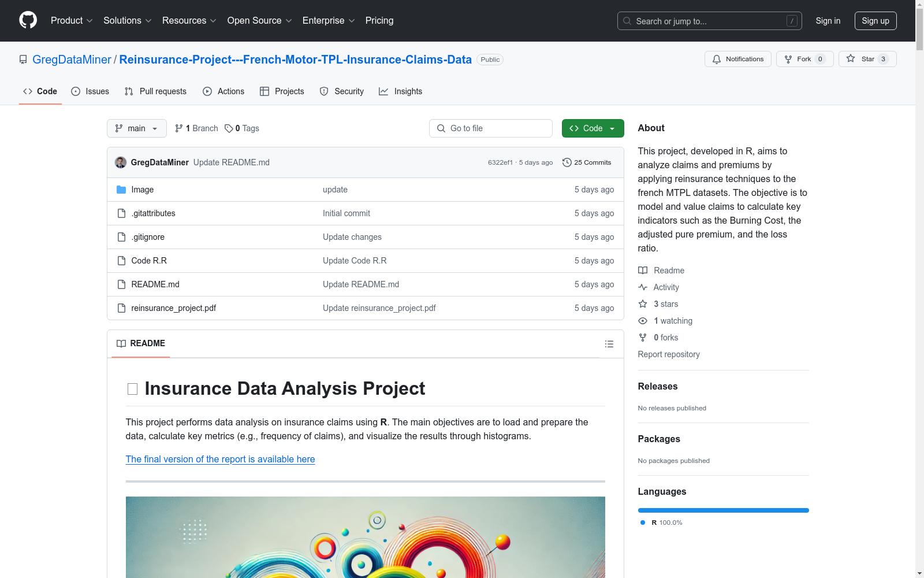The width and height of the screenshot is (924, 578).
Task: Expand the Open Source menu
Action: pyautogui.click(x=260, y=21)
